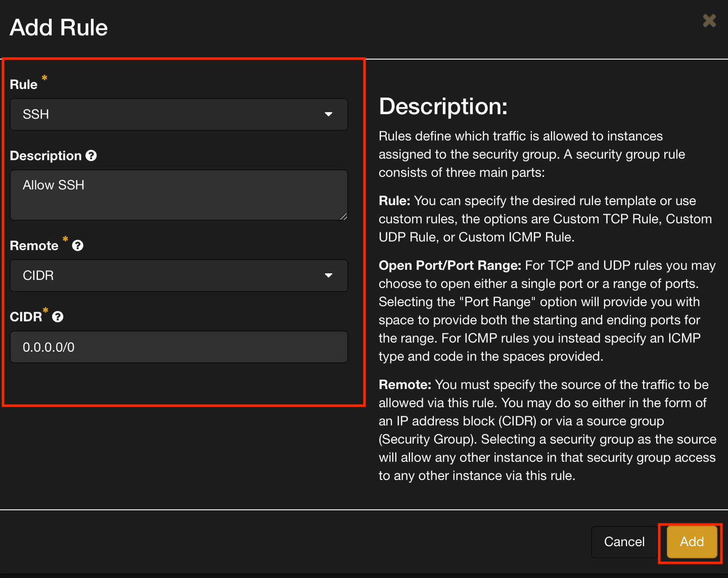
Task: Dismiss the dialog with the X icon
Action: coord(709,21)
